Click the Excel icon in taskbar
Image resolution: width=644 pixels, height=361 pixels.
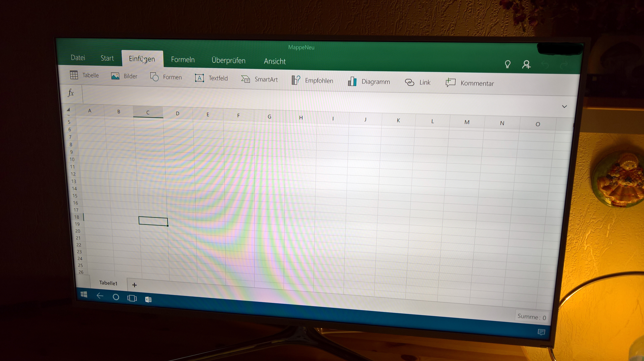point(148,299)
